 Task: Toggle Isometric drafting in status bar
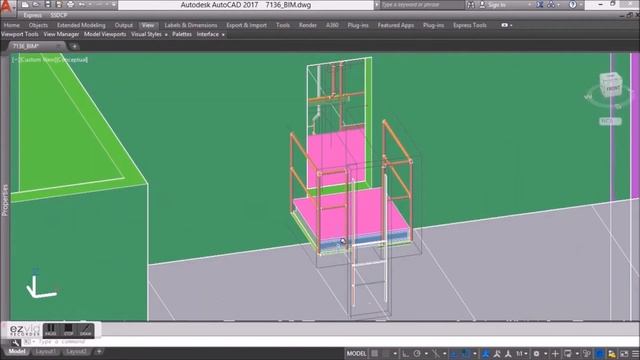pos(436,353)
